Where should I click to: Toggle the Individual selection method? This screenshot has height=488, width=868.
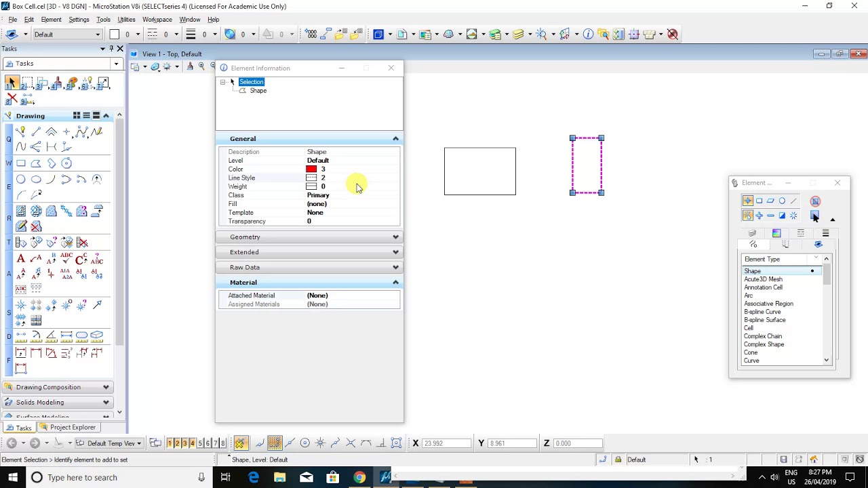pyautogui.click(x=747, y=201)
